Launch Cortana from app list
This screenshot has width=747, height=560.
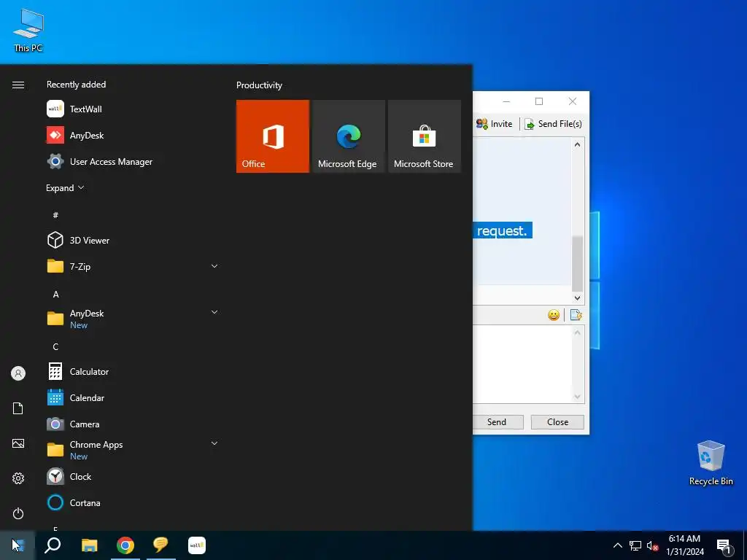tap(133, 502)
